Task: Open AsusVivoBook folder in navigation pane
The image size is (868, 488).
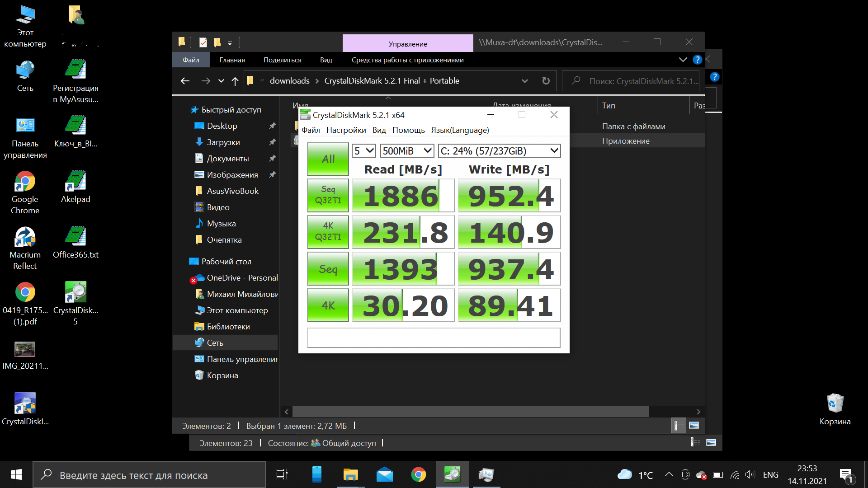Action: (x=232, y=191)
